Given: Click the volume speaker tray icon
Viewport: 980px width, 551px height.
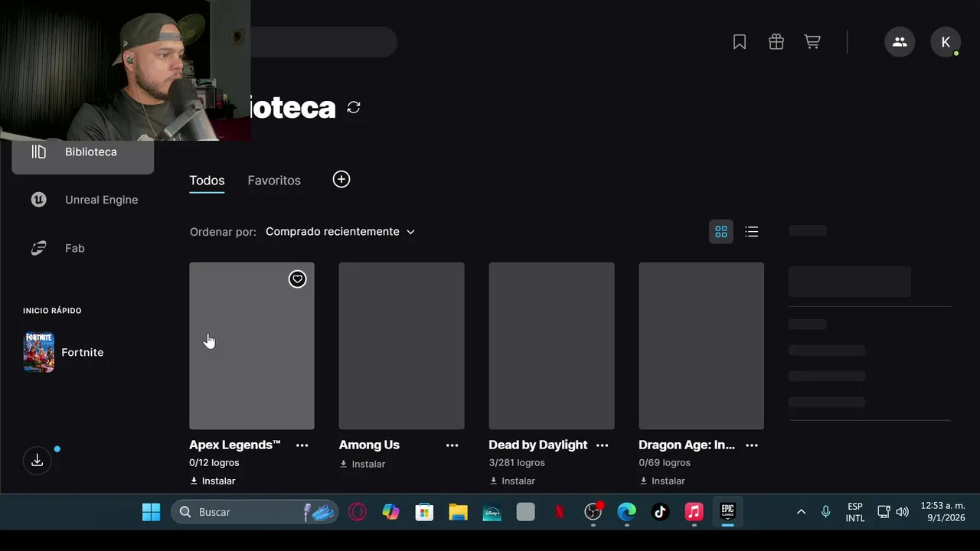Looking at the screenshot, I should [902, 512].
